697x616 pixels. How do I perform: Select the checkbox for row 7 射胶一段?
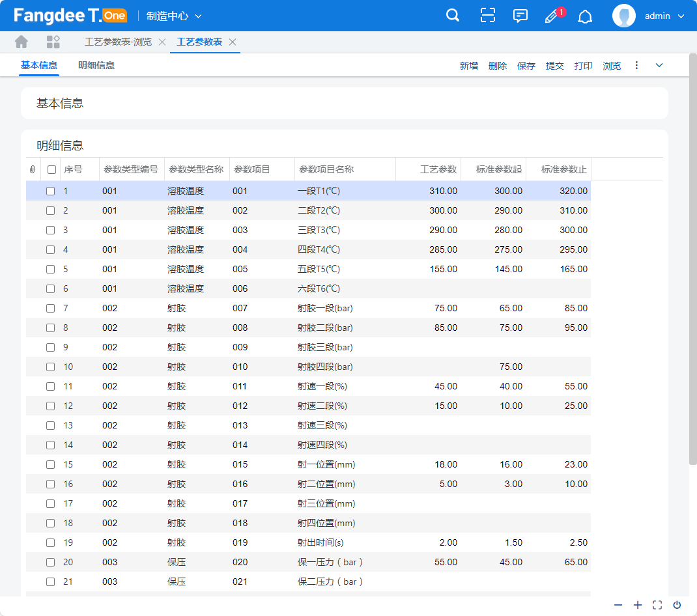pyautogui.click(x=51, y=309)
